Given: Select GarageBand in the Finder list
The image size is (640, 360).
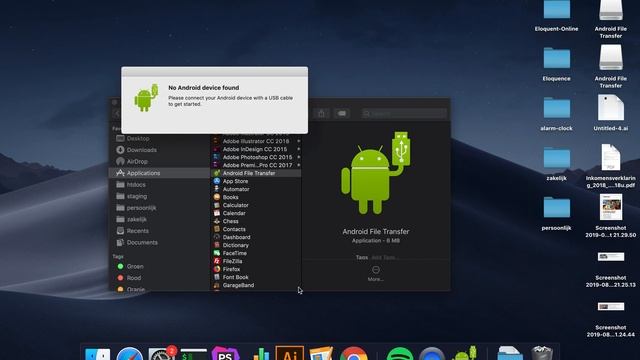Looking at the screenshot, I should 256,285.
